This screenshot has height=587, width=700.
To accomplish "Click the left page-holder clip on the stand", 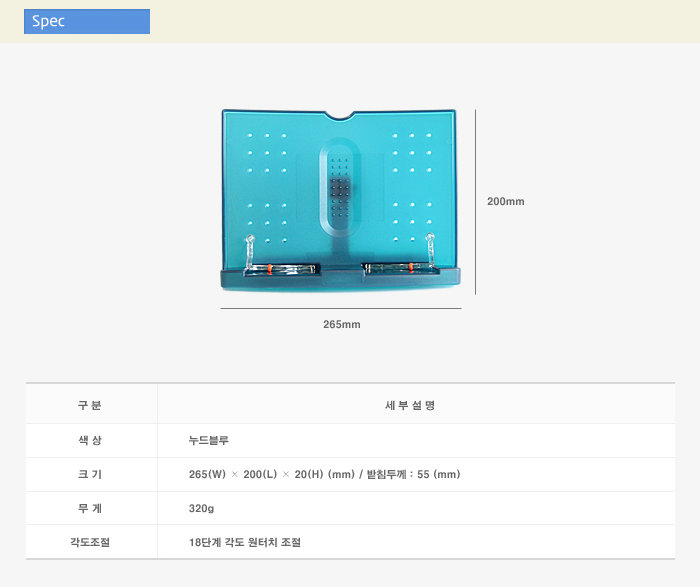I will [252, 252].
